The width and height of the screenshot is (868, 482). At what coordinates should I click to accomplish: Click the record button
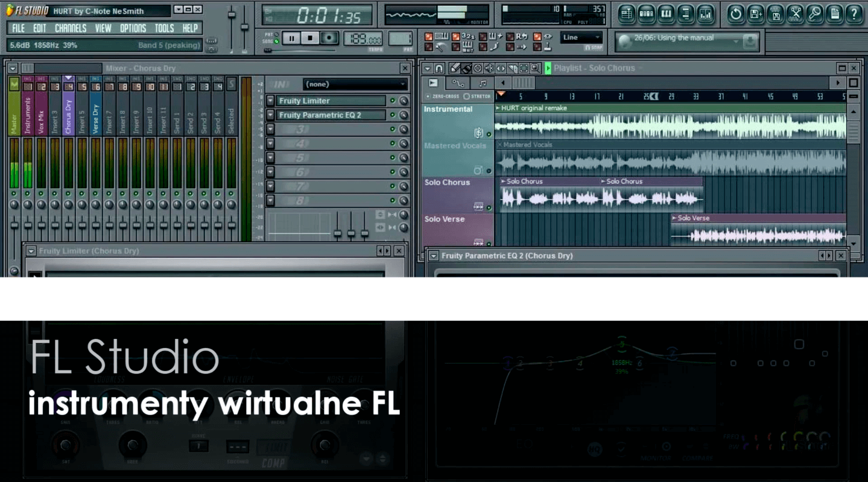click(x=329, y=38)
